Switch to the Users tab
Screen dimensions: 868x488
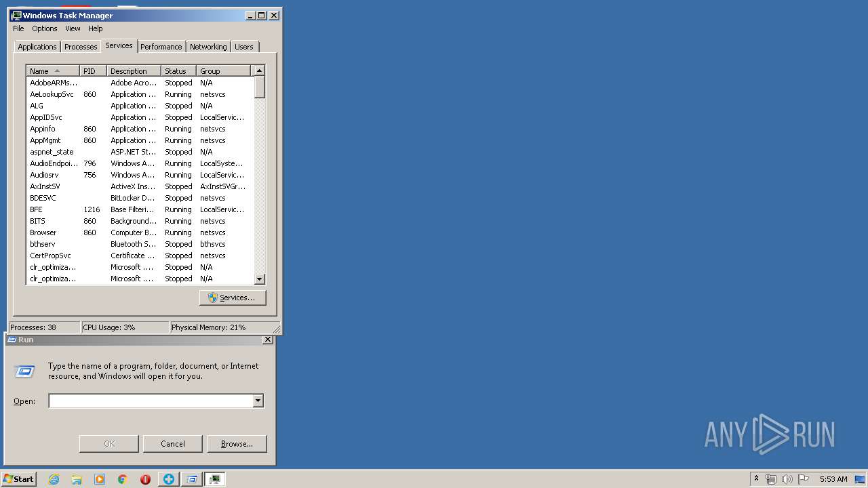click(244, 47)
